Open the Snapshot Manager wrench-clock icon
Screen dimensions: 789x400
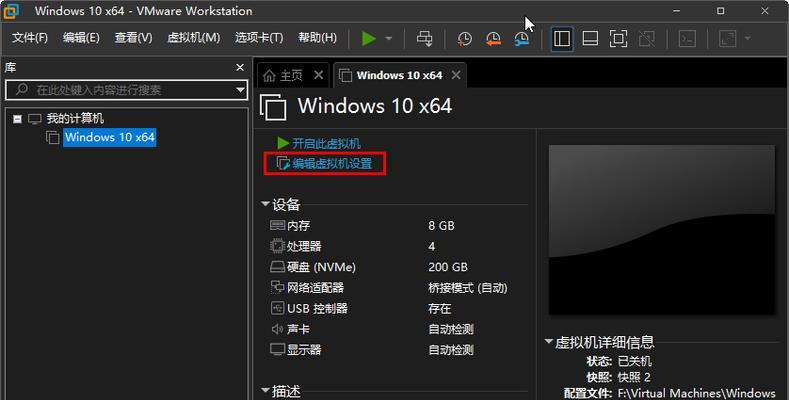pyautogui.click(x=521, y=39)
